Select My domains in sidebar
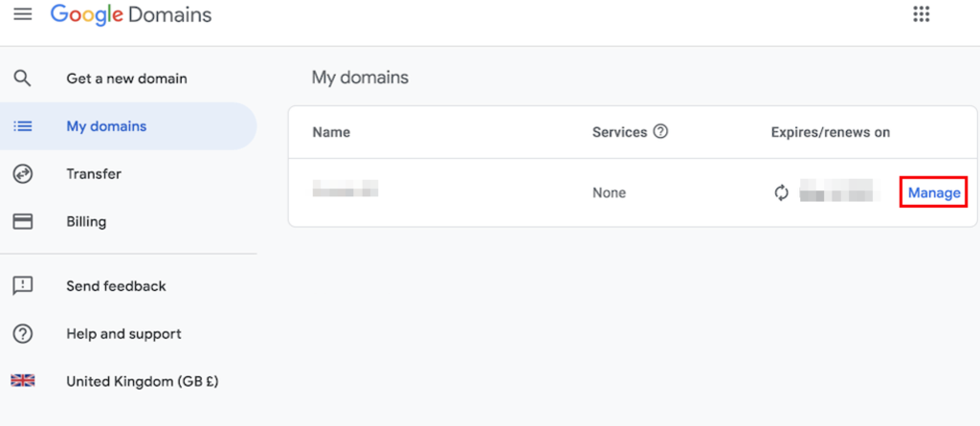The width and height of the screenshot is (980, 426). click(x=106, y=126)
